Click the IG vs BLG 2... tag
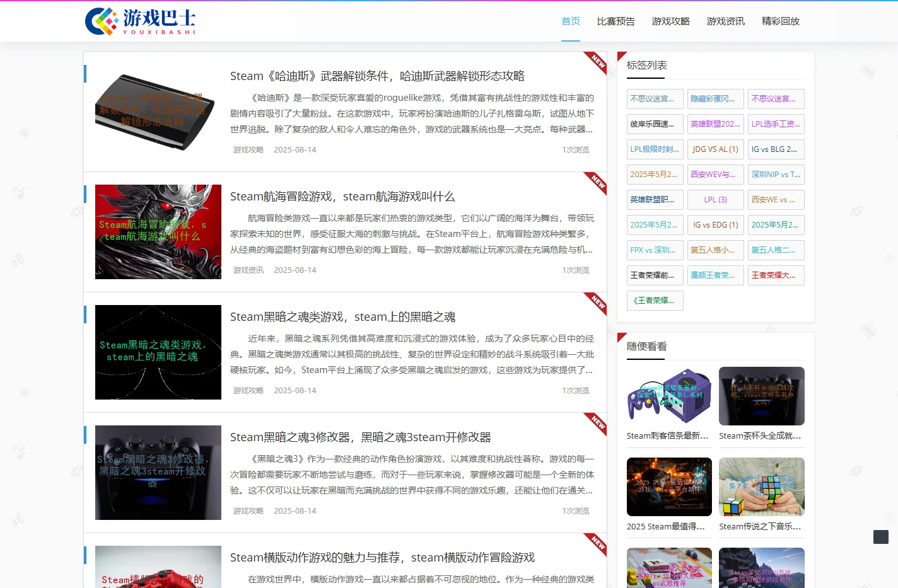The height and width of the screenshot is (588, 898). 776,149
